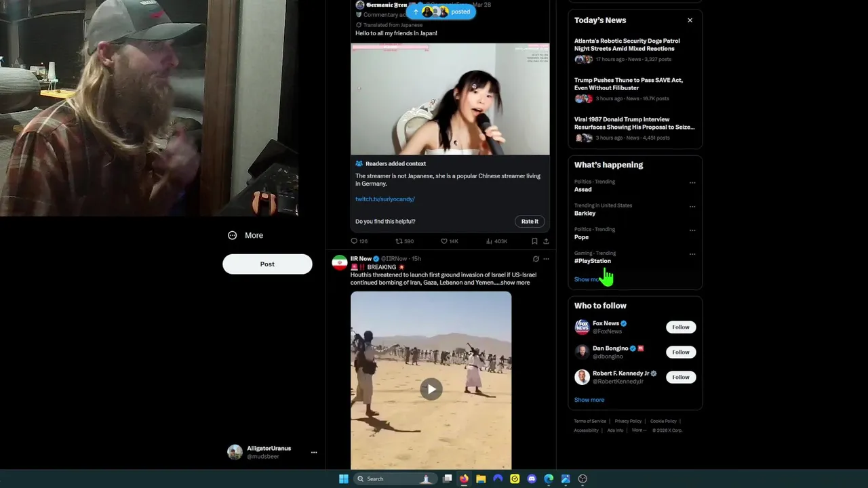
Task: Open IIR Now profile avatar
Action: coord(339,263)
